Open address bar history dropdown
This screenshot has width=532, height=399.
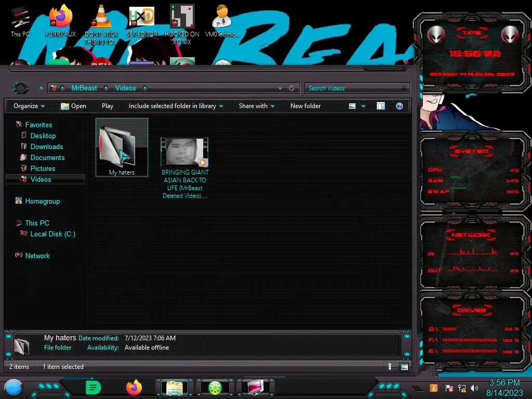(x=280, y=88)
